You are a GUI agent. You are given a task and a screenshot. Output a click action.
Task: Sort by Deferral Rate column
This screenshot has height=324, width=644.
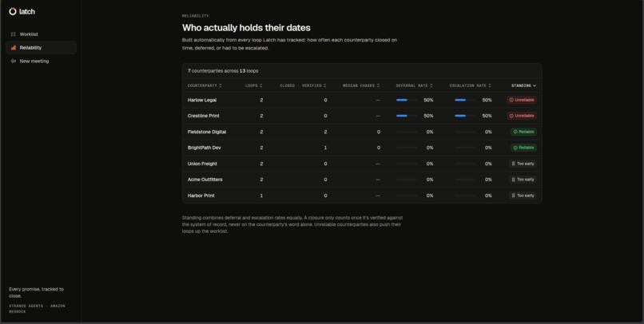pos(414,85)
